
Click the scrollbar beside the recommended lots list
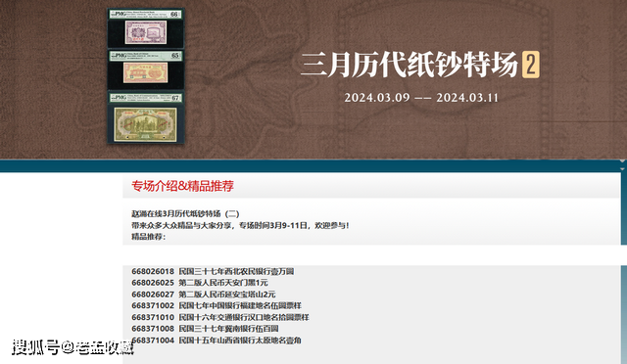click(x=624, y=314)
